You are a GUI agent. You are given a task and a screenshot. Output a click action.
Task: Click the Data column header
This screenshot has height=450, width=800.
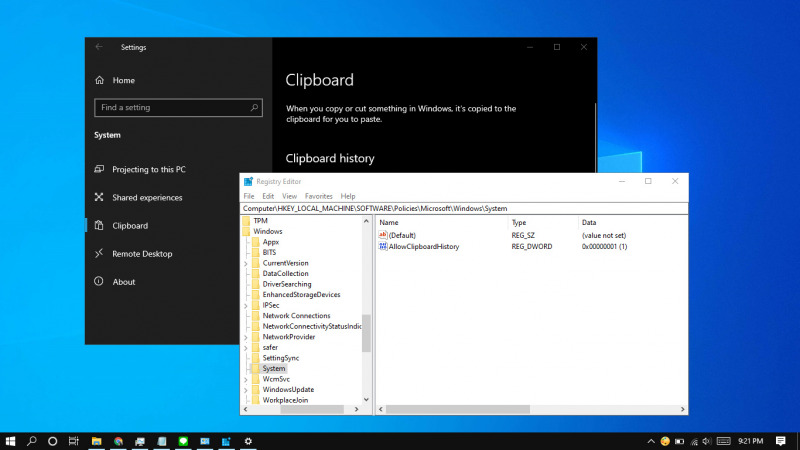tap(589, 222)
